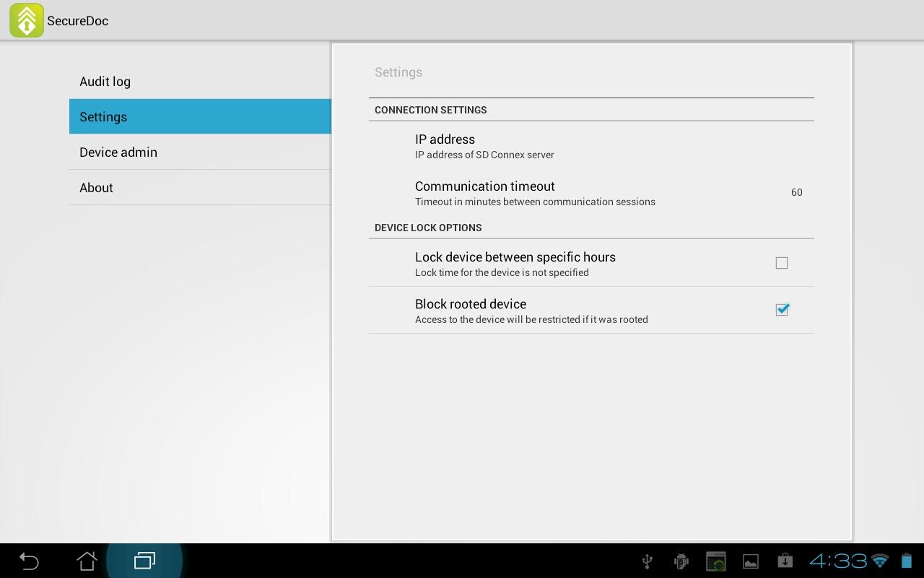Open the picture notification icon
Image resolution: width=924 pixels, height=578 pixels.
pos(751,561)
